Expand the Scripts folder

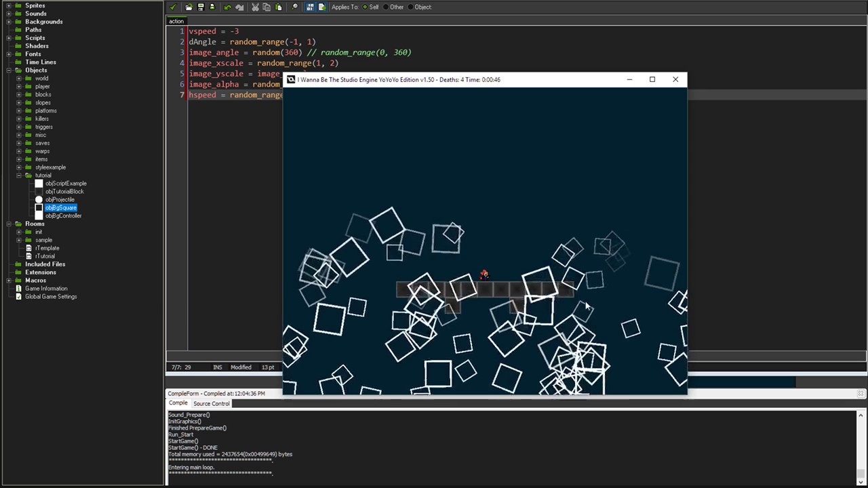pos(9,38)
